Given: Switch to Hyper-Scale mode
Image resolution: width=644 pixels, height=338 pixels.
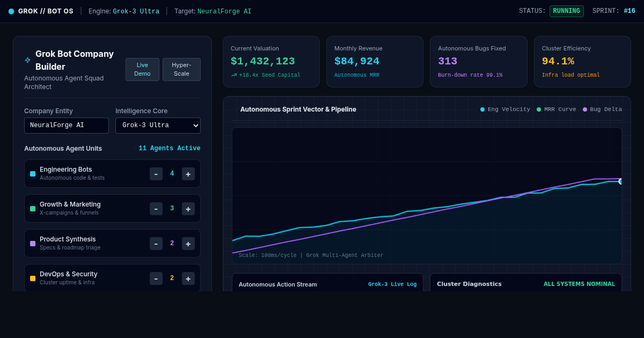Looking at the screenshot, I should [x=181, y=69].
